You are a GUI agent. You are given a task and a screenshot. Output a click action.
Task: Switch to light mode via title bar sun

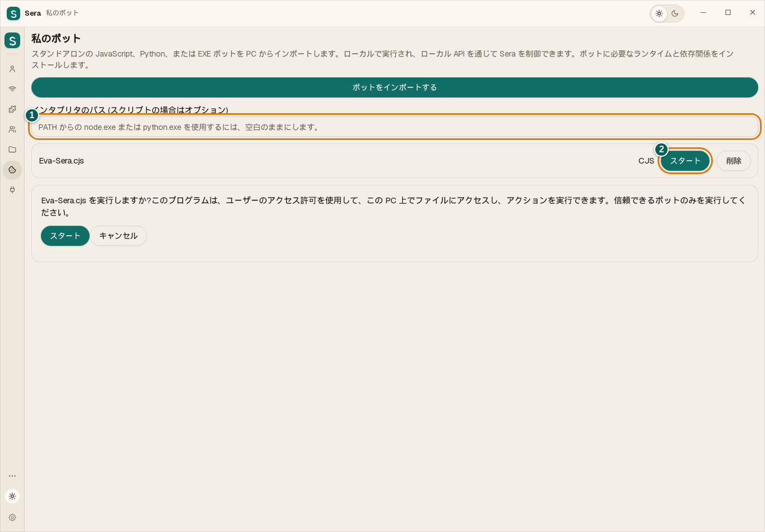[659, 13]
